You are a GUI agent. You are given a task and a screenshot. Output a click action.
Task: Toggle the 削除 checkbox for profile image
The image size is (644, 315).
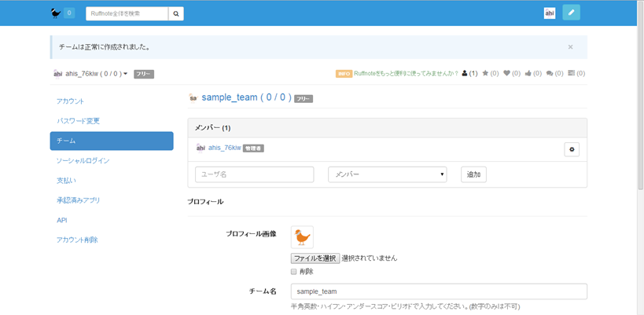[294, 271]
